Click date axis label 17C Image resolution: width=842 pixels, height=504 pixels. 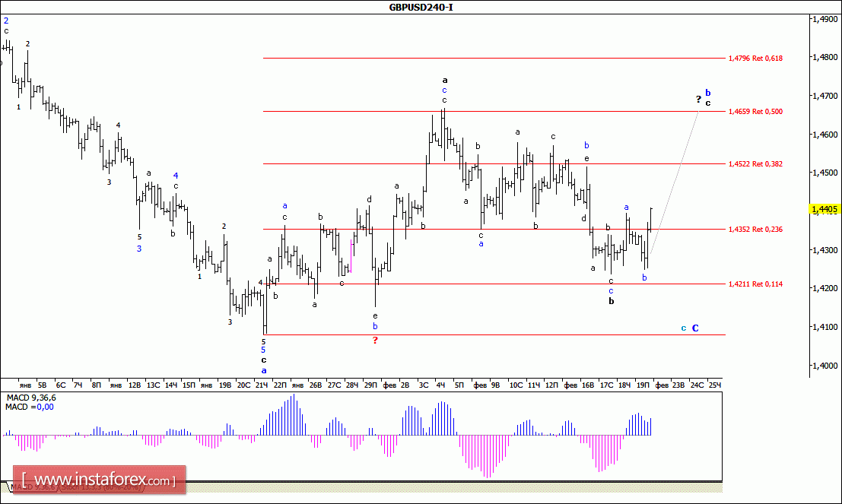coord(606,385)
